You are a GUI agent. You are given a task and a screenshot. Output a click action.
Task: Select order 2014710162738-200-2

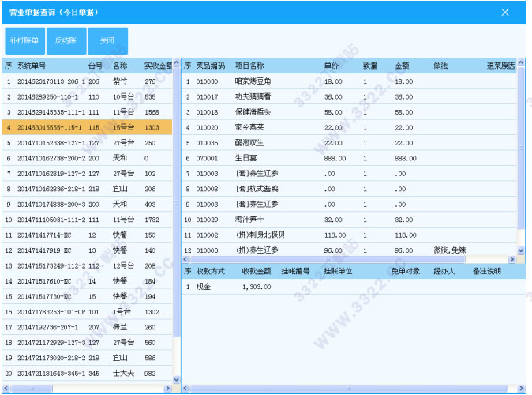88,158
